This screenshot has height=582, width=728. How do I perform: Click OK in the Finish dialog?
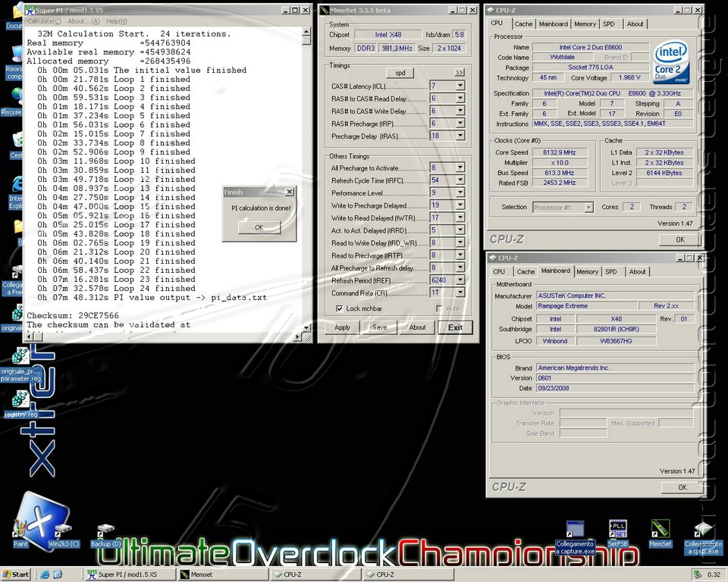[x=259, y=227]
